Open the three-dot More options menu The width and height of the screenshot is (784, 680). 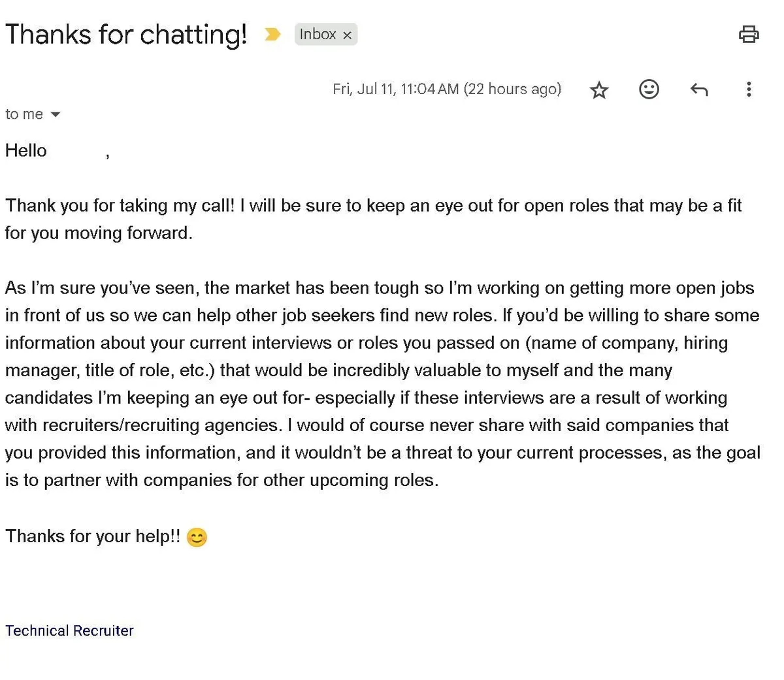coord(749,89)
